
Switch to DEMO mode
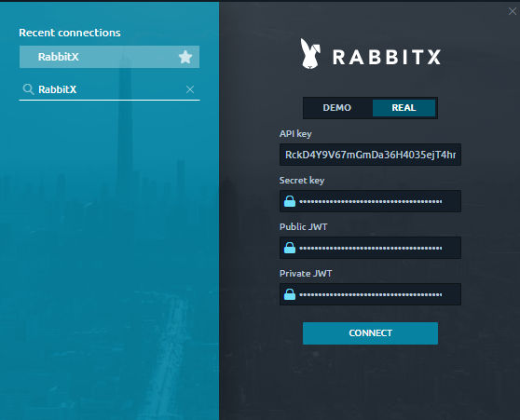coord(337,108)
